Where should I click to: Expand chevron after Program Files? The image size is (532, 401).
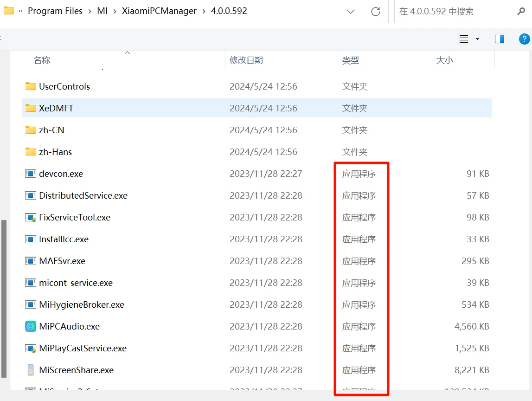(x=90, y=11)
